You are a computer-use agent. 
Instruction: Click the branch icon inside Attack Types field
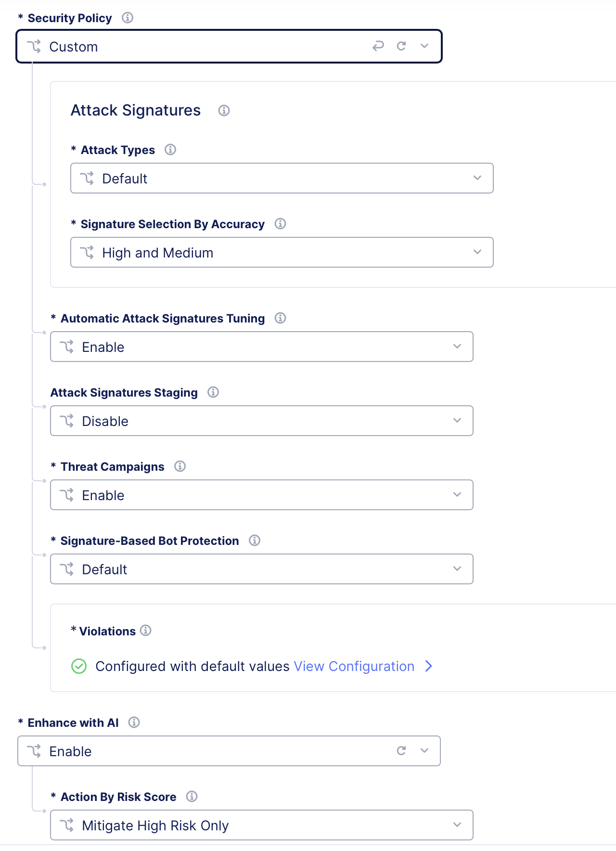tap(88, 178)
